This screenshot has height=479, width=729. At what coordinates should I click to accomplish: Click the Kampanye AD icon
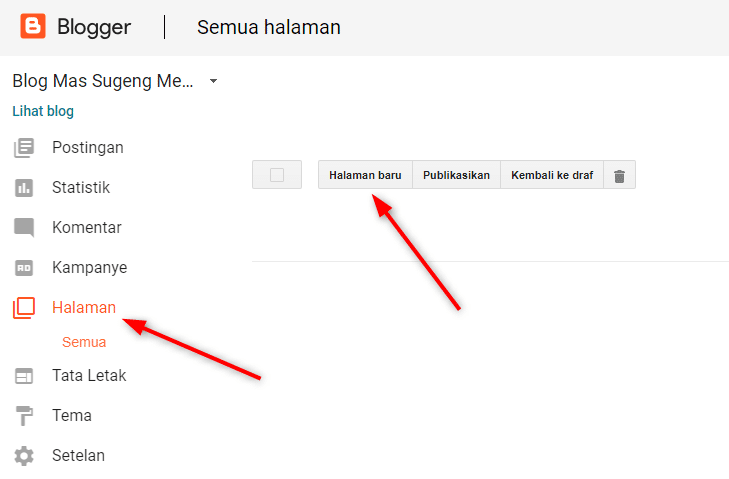pyautogui.click(x=24, y=268)
